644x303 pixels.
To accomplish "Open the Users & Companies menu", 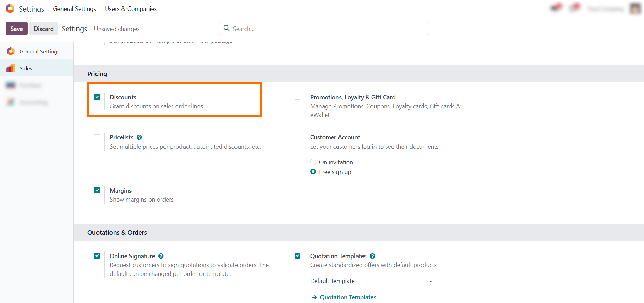I will [131, 9].
